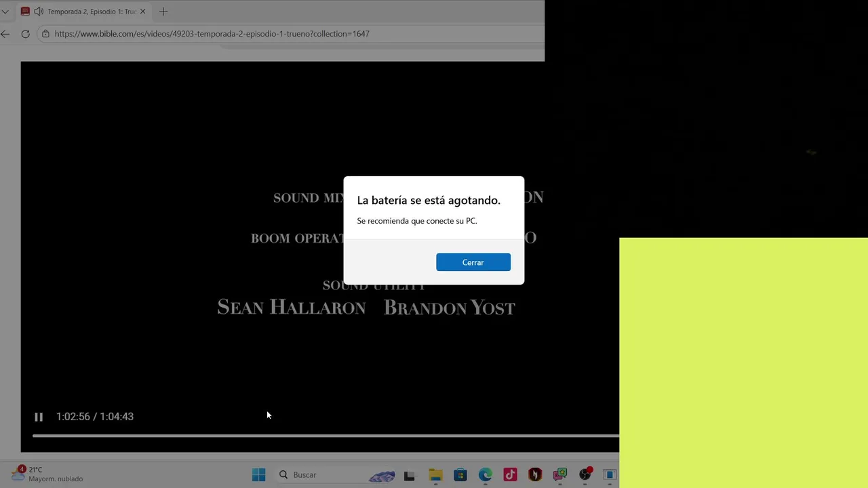Open the red-black lightning app on taskbar
Image resolution: width=868 pixels, height=488 pixels.
(535, 475)
